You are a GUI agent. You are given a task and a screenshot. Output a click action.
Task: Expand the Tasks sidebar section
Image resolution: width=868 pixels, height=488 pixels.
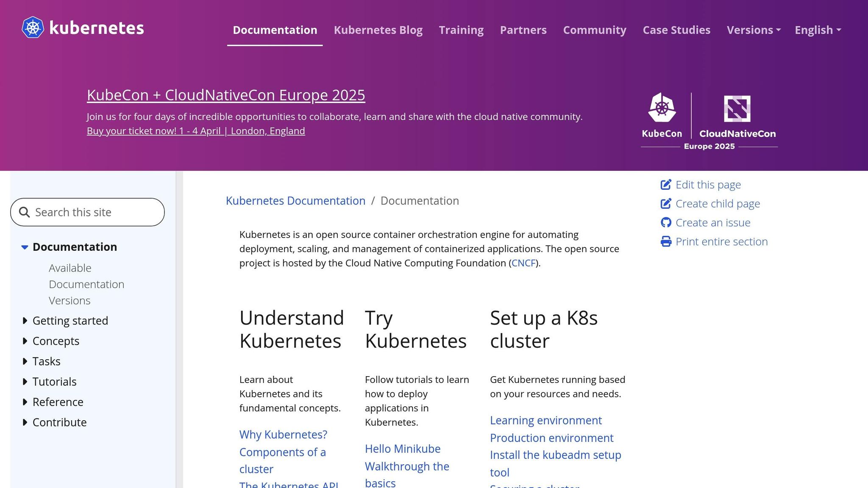(25, 361)
